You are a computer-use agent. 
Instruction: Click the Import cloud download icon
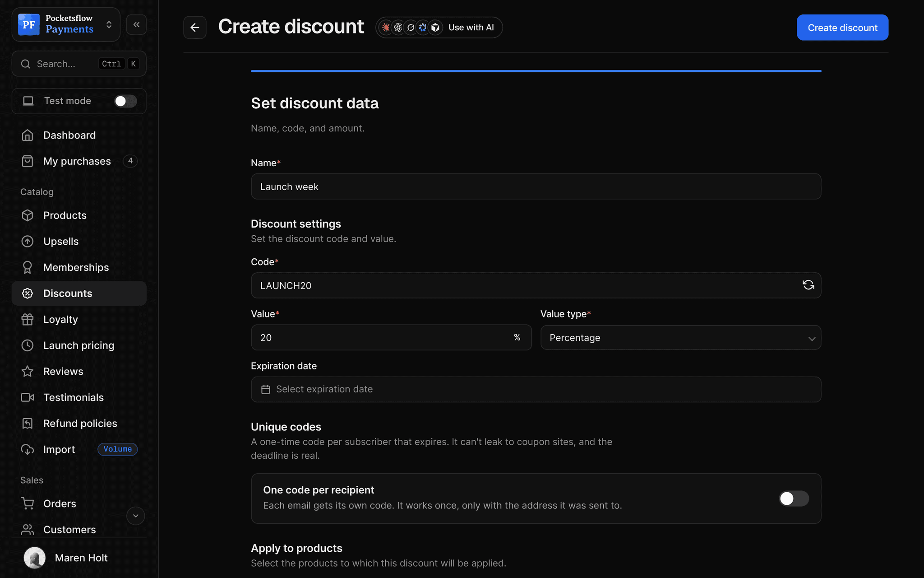28,449
